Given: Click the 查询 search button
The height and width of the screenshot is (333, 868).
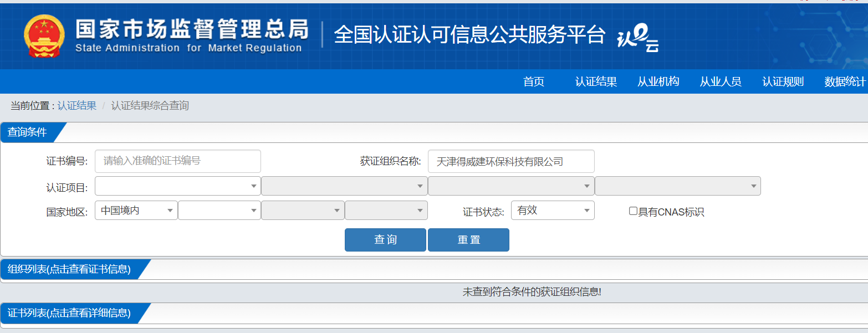Looking at the screenshot, I should (x=385, y=240).
